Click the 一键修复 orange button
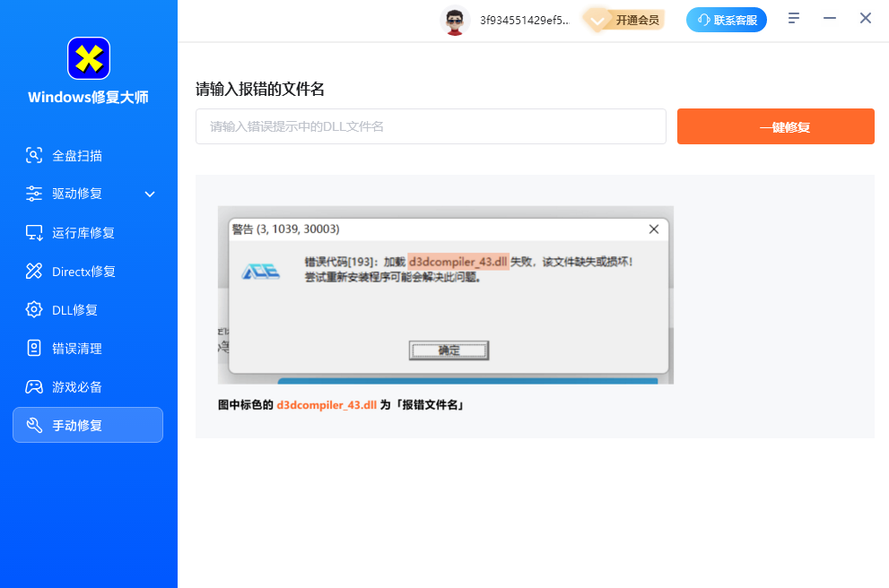 point(776,126)
